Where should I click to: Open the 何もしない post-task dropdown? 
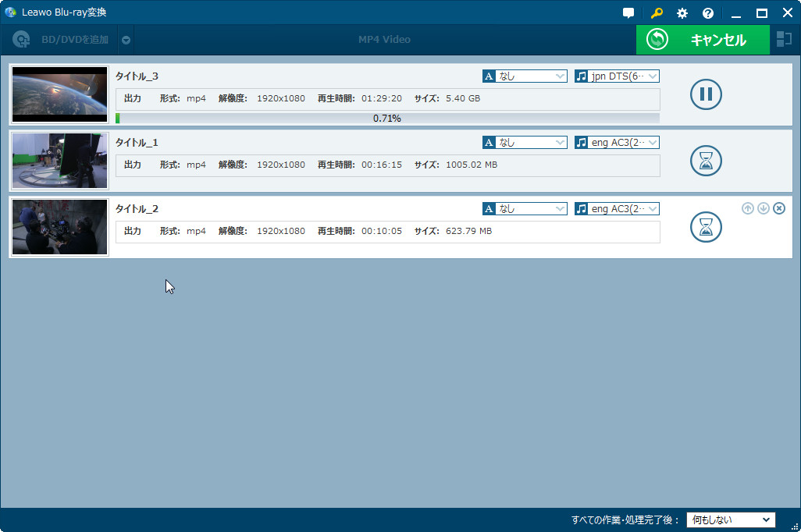(730, 520)
